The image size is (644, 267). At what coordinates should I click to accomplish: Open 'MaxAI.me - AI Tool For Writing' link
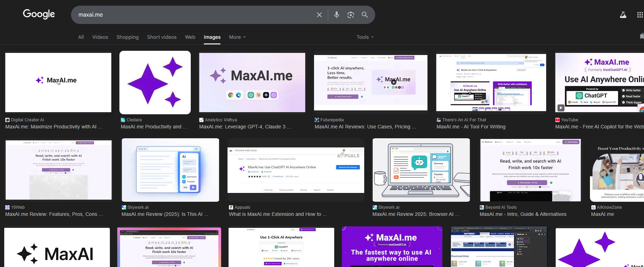[x=471, y=127]
